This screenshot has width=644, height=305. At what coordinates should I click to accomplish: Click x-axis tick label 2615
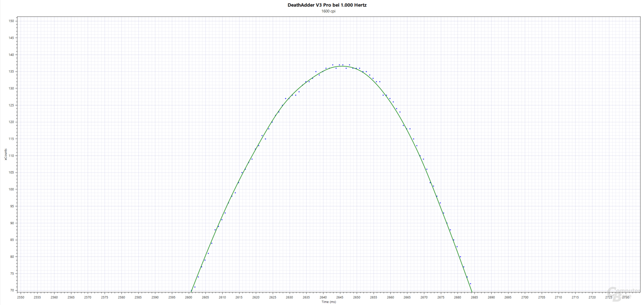(239, 297)
